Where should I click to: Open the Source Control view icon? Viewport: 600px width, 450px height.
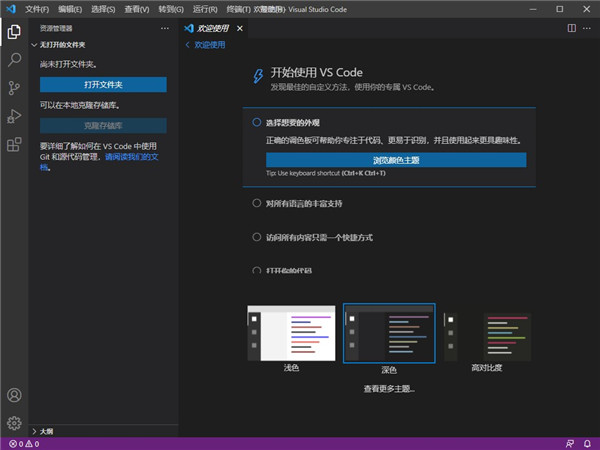(14, 88)
